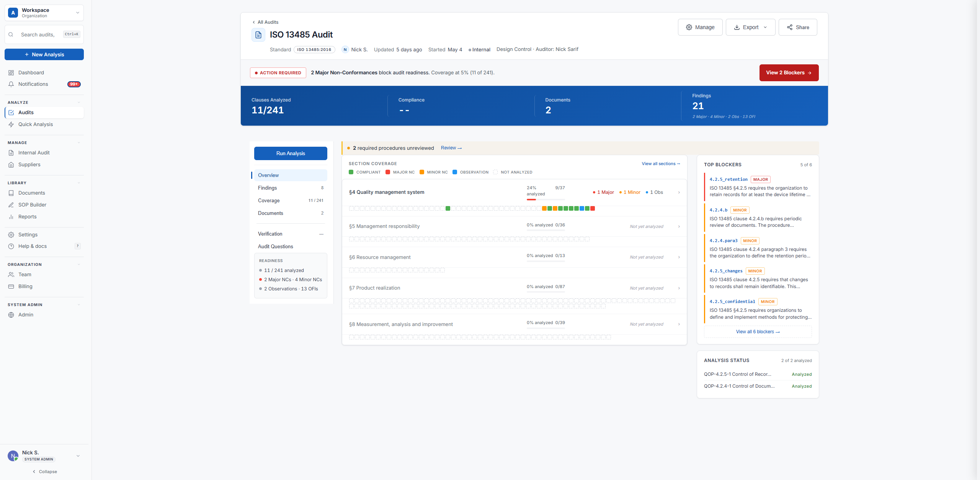This screenshot has height=480, width=980.
Task: Switch to the Findings tab
Action: (291, 188)
